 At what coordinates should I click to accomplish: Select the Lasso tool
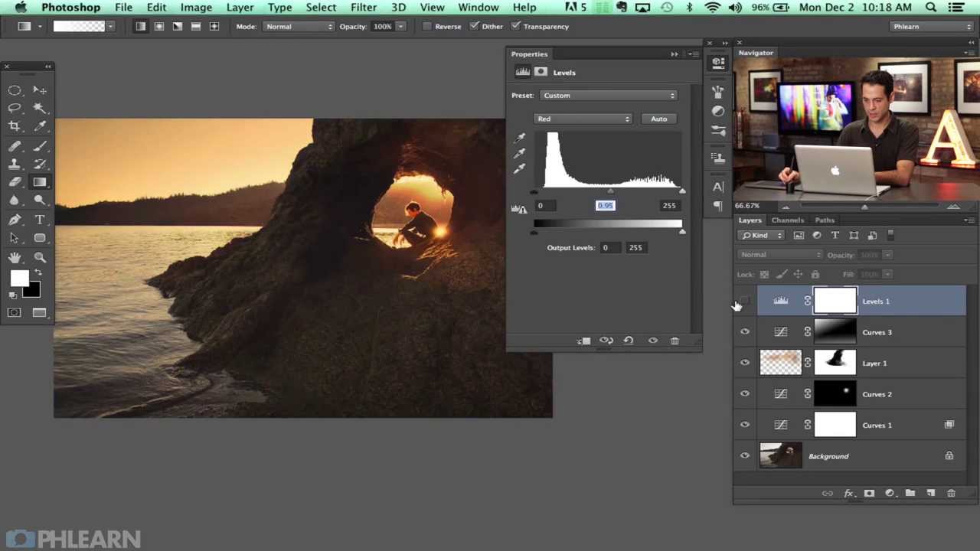point(15,108)
